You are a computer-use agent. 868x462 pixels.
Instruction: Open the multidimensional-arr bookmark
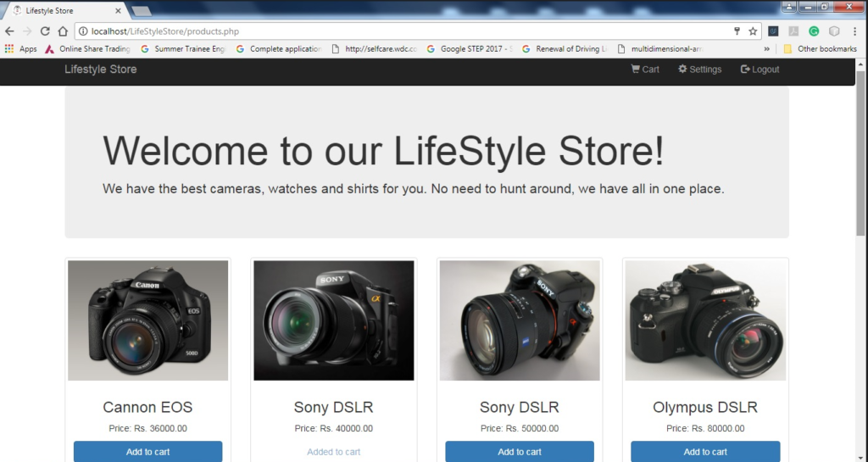click(661, 48)
